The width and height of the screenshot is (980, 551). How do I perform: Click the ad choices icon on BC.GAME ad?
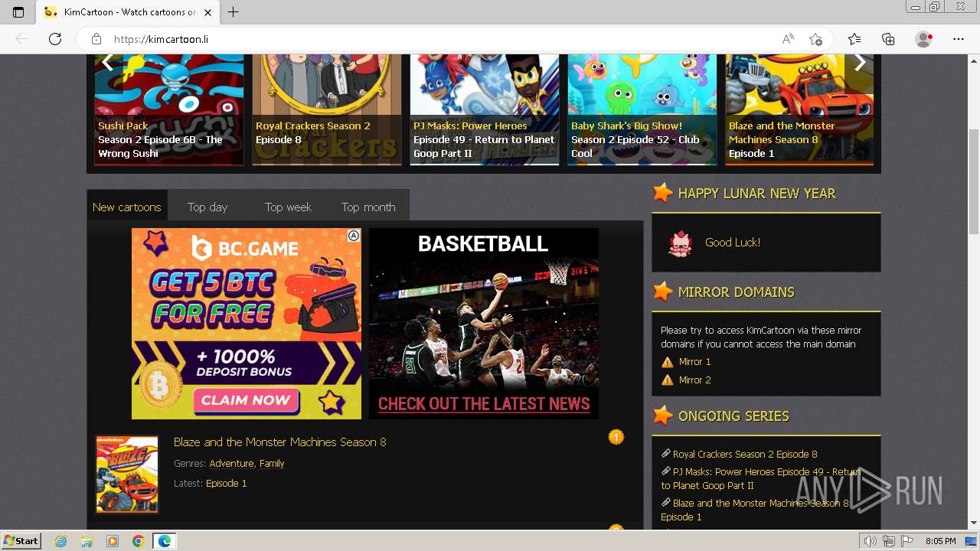coord(354,236)
